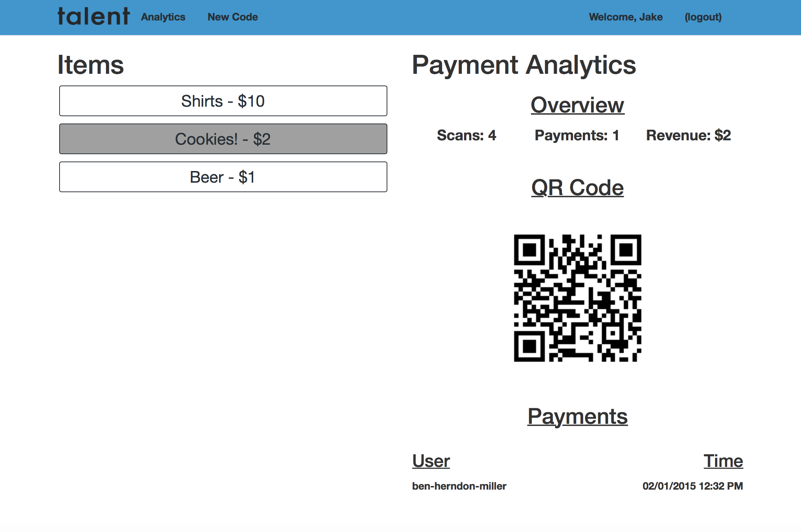Image resolution: width=801 pixels, height=532 pixels.
Task: Open the Analytics nav item
Action: pyautogui.click(x=163, y=17)
